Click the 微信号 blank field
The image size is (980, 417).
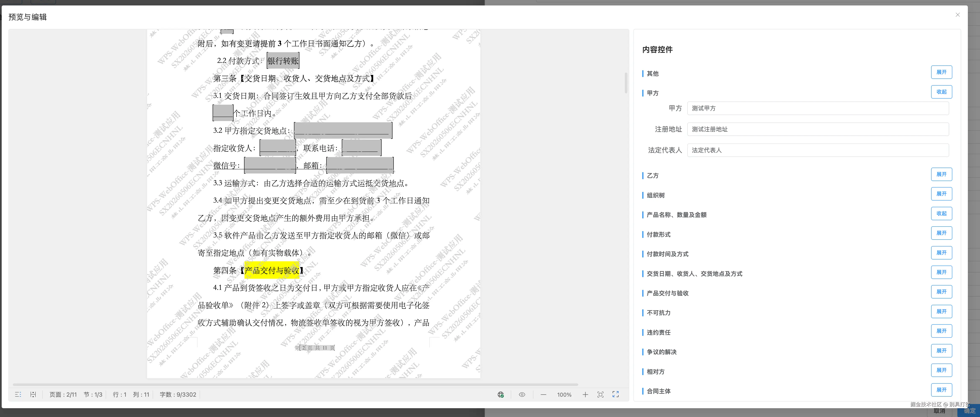270,165
